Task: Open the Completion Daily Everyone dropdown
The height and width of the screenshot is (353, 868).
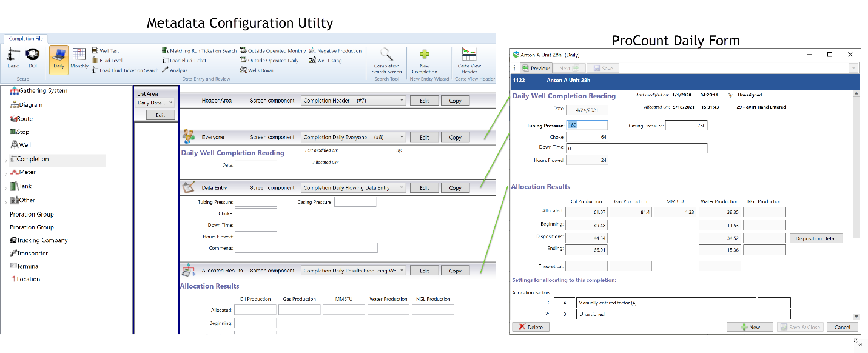Action: click(x=401, y=138)
